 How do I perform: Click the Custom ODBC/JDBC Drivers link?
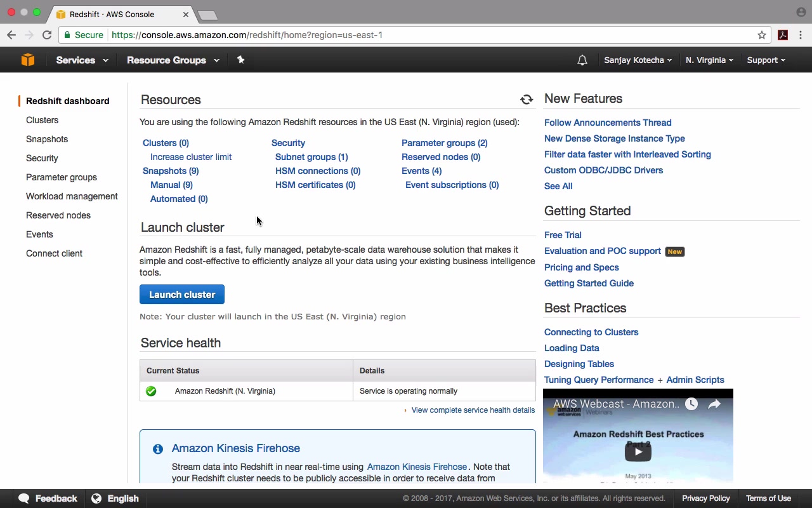point(603,170)
